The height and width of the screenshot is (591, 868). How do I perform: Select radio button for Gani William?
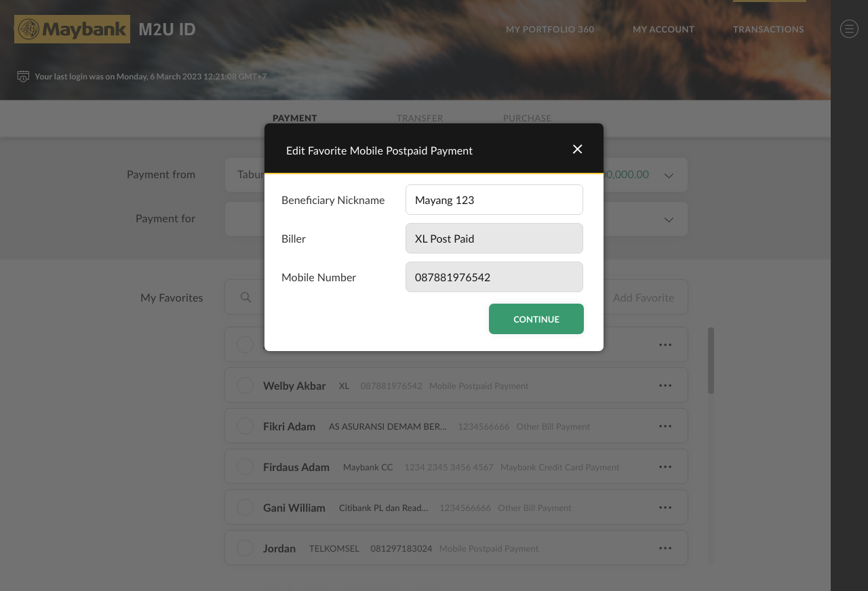(x=245, y=508)
